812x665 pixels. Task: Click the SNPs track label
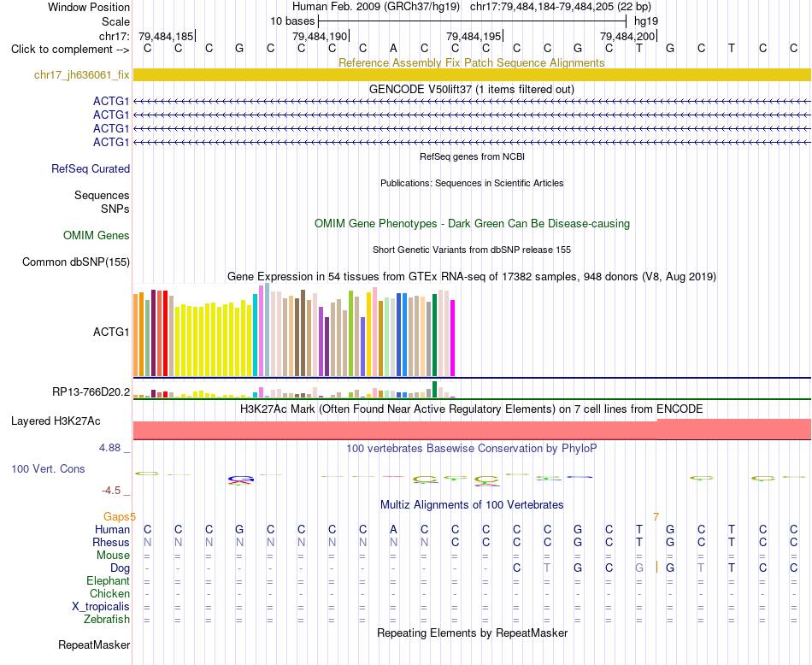click(x=115, y=209)
